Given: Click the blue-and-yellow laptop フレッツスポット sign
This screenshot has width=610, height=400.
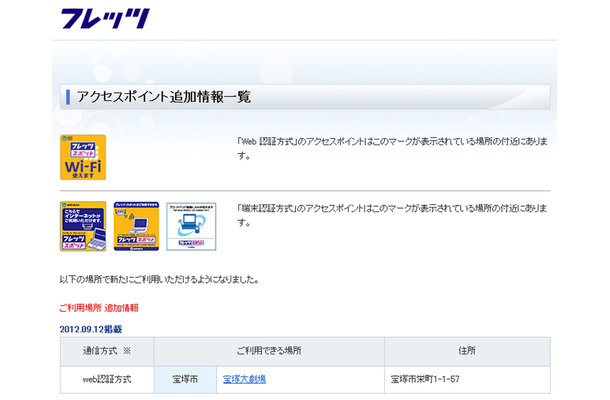Looking at the screenshot, I should coord(83,226).
